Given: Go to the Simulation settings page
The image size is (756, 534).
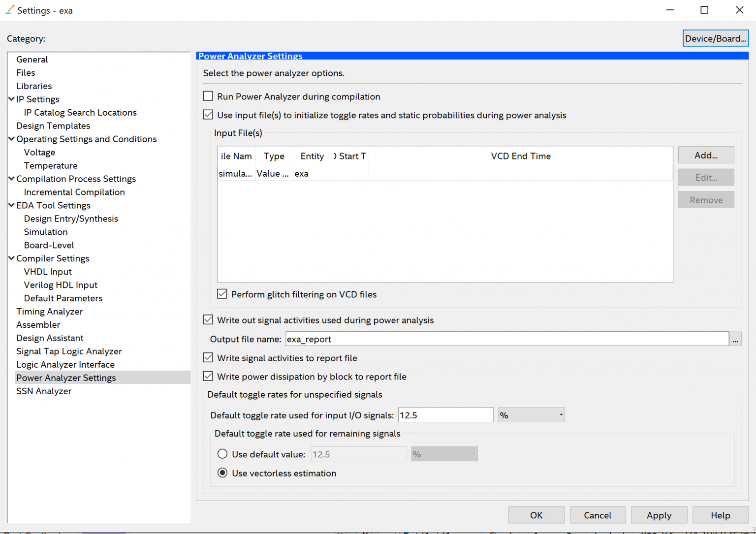Looking at the screenshot, I should click(x=46, y=232).
